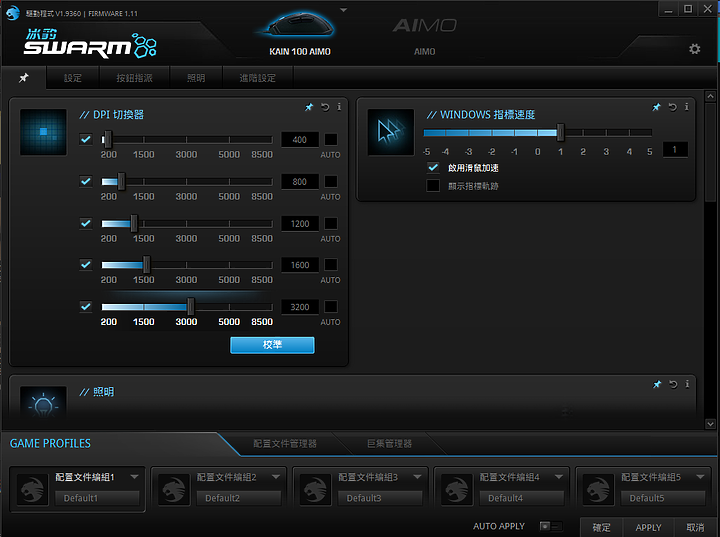The image size is (720, 537).
Task: Disable the 800 DPI stage checkbox
Action: [86, 181]
